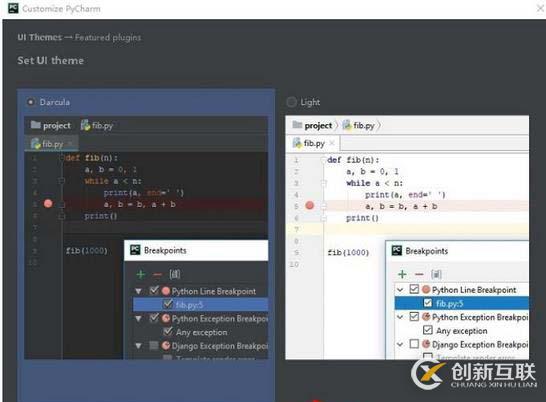Screen dimensions: 546x402
Task: Open the Featured plugins step
Action: (108, 37)
